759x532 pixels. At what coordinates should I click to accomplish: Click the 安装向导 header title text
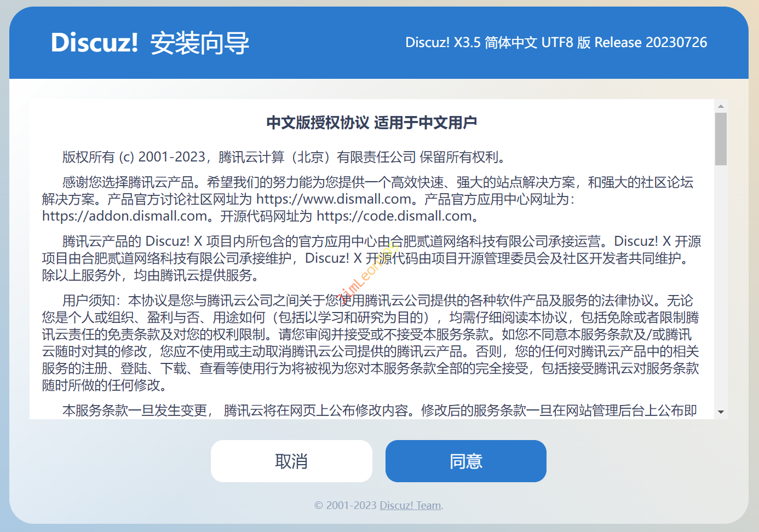(200, 43)
